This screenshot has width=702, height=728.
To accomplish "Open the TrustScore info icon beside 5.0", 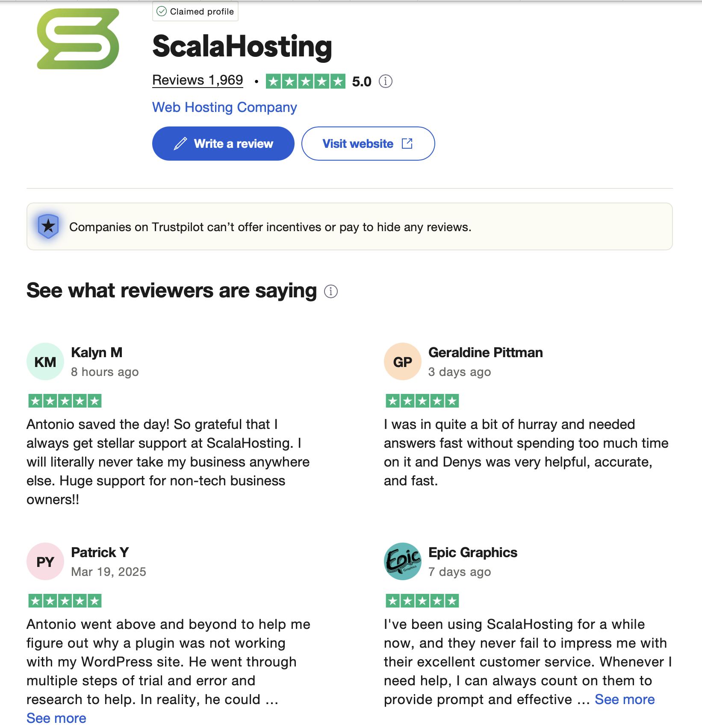I will point(385,81).
